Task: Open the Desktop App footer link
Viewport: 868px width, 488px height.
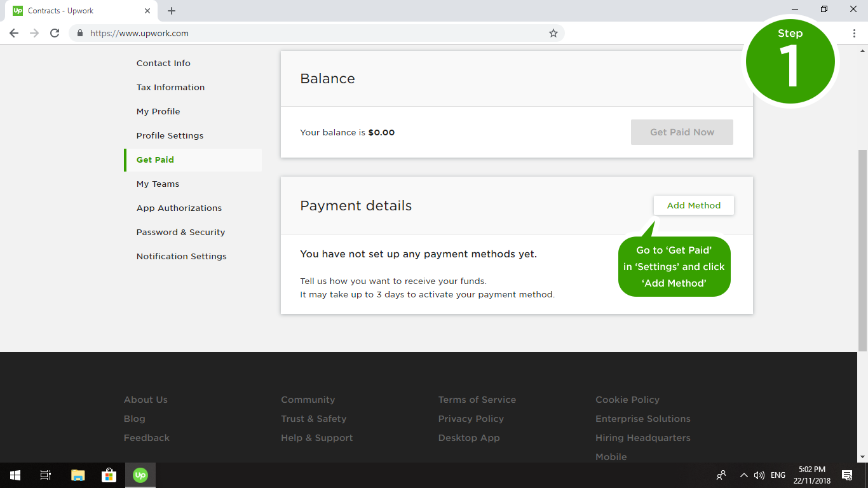Action: click(469, 438)
